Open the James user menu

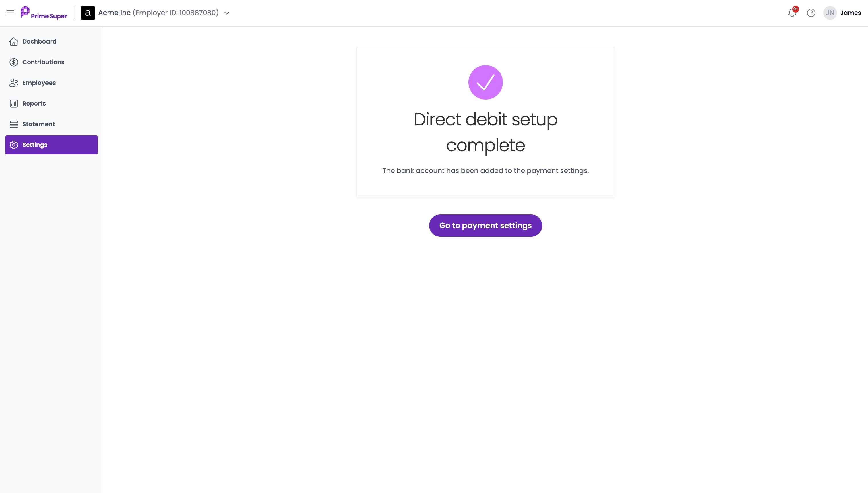(850, 13)
